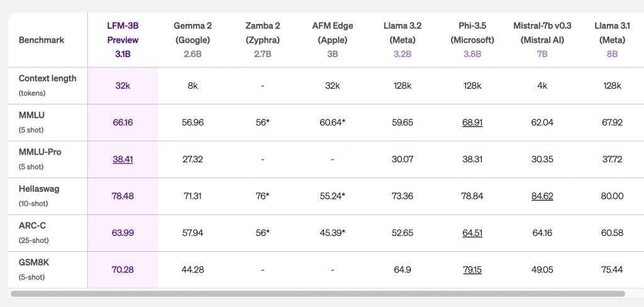Image resolution: width=644 pixels, height=307 pixels.
Task: Click the Mistral-7b v0.3 column header
Action: (542, 40)
